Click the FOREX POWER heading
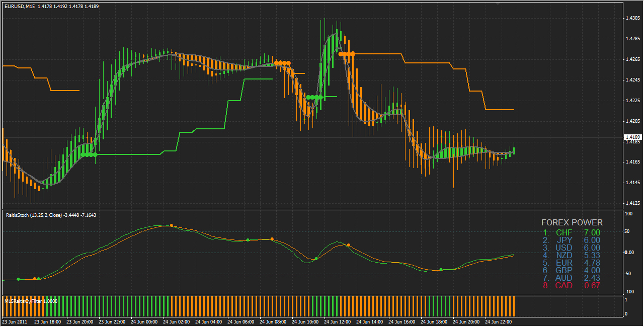This screenshot has height=327, width=644. coord(572,222)
